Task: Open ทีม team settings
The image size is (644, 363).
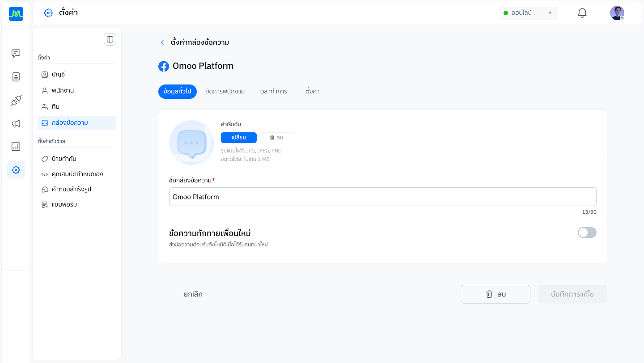Action: (x=77, y=107)
